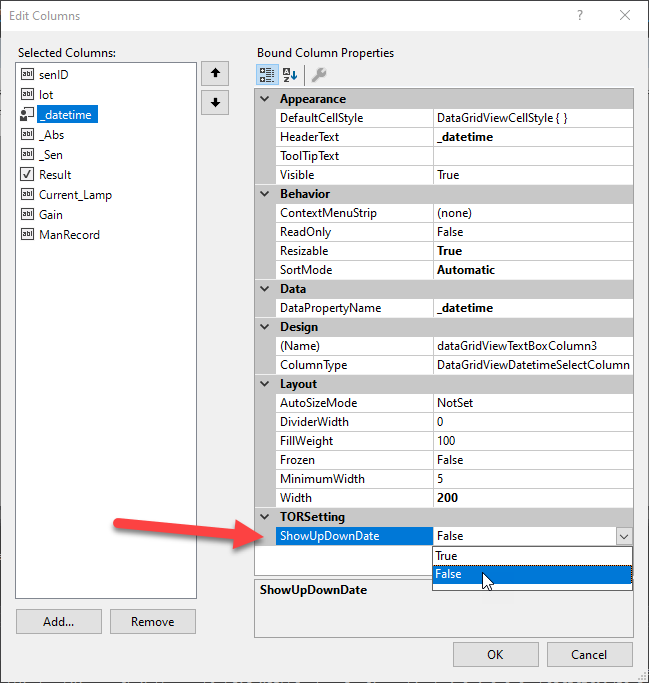Screen dimensions: 649x683
Task: Edit the HeaderText value _datetime
Action: (x=533, y=137)
